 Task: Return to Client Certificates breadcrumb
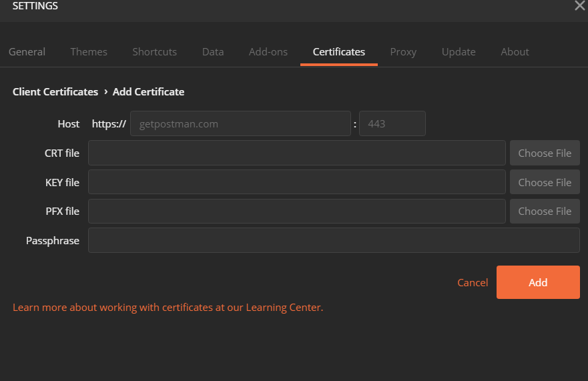pos(55,92)
